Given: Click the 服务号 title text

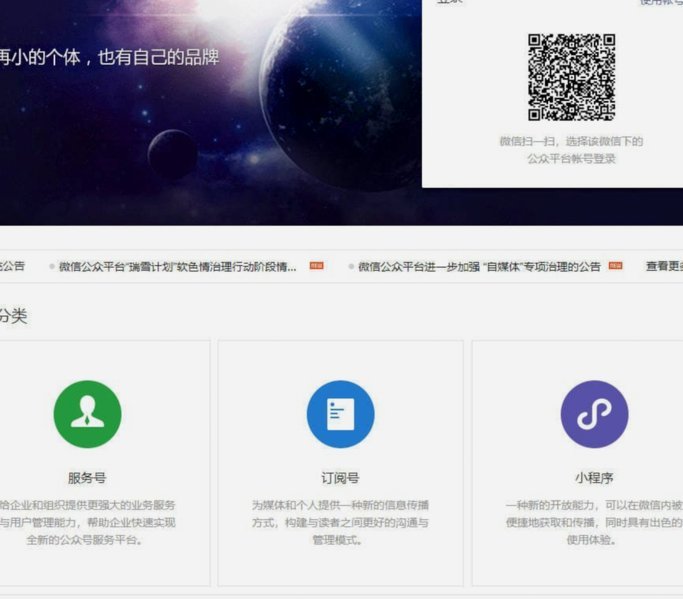Looking at the screenshot, I should pyautogui.click(x=87, y=478).
